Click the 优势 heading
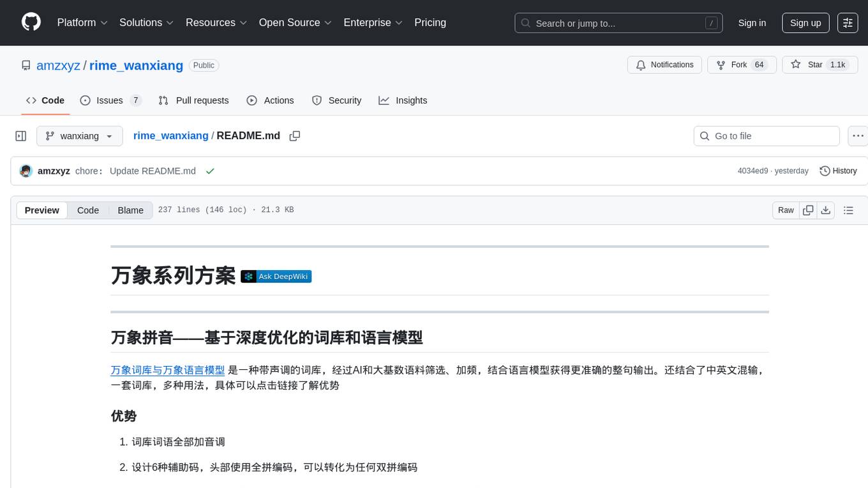Screen dimensions: 868x488 tap(124, 416)
